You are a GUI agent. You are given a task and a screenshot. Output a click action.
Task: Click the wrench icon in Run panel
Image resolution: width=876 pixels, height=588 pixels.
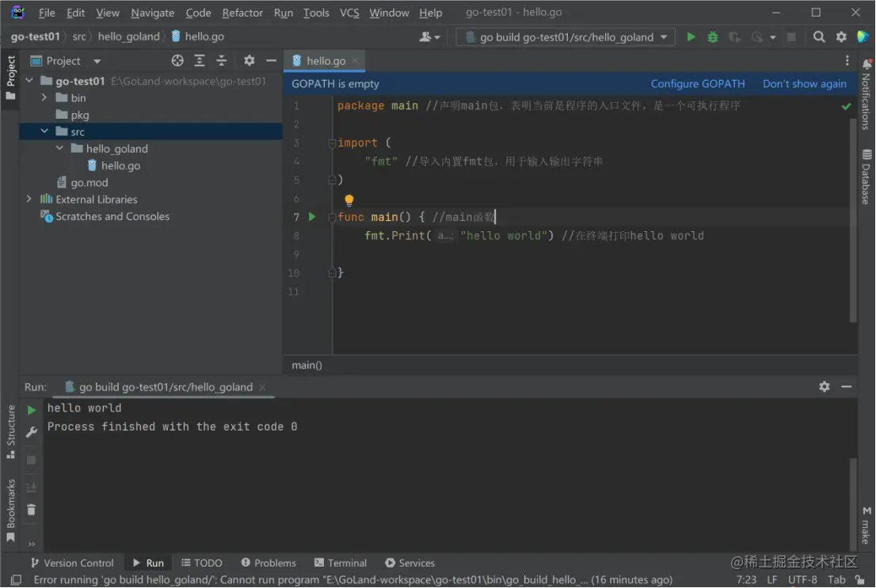pyautogui.click(x=32, y=432)
